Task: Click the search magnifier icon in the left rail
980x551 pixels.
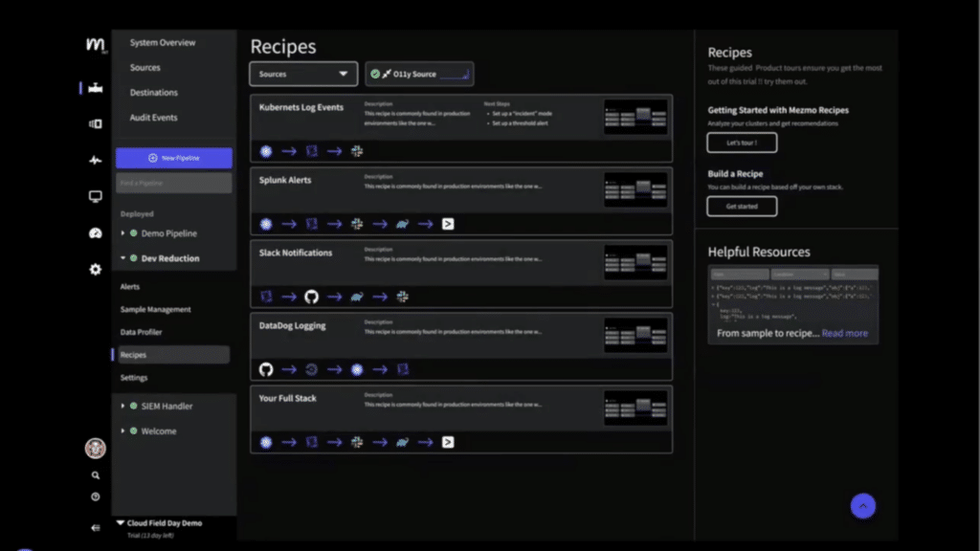Action: point(95,475)
